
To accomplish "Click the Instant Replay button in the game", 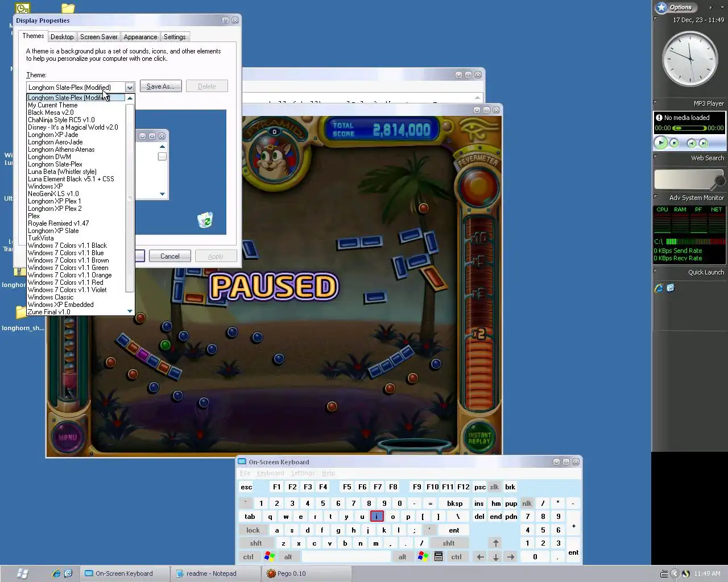I will pyautogui.click(x=479, y=438).
